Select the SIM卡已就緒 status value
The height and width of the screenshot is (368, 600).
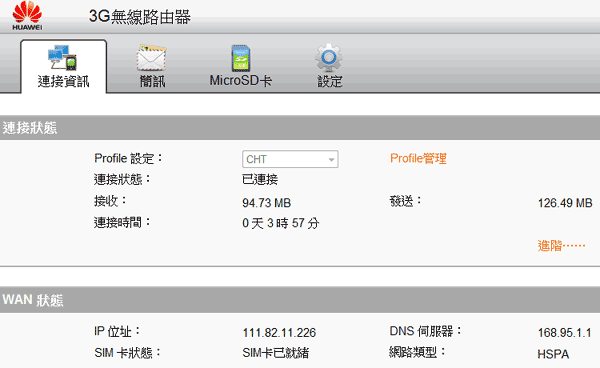[x=276, y=353]
